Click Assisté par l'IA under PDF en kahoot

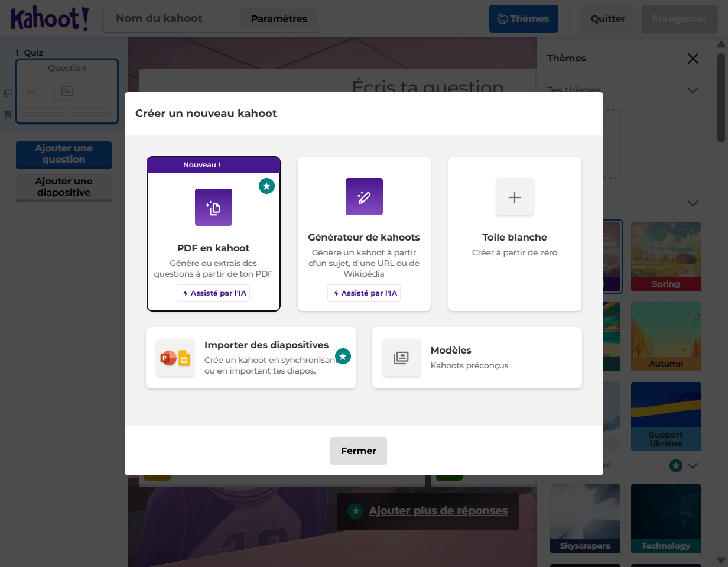click(213, 293)
